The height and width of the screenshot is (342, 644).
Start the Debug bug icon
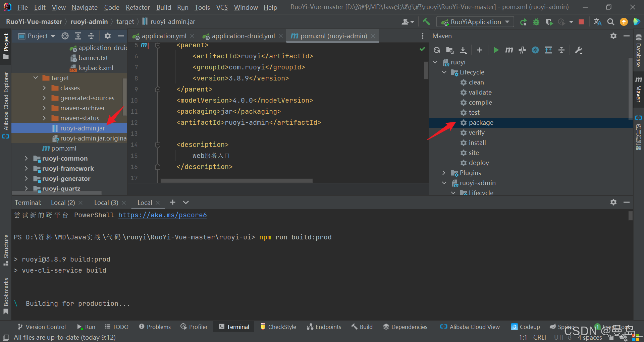536,22
